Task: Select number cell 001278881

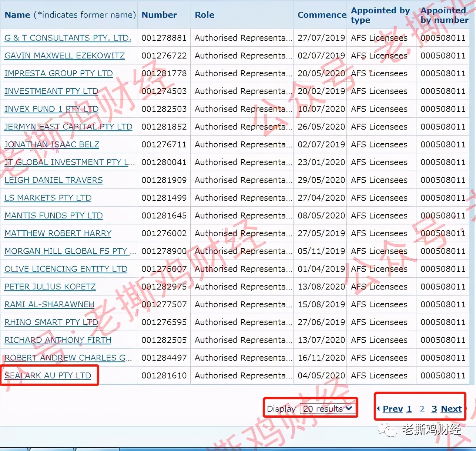Action: pos(164,38)
